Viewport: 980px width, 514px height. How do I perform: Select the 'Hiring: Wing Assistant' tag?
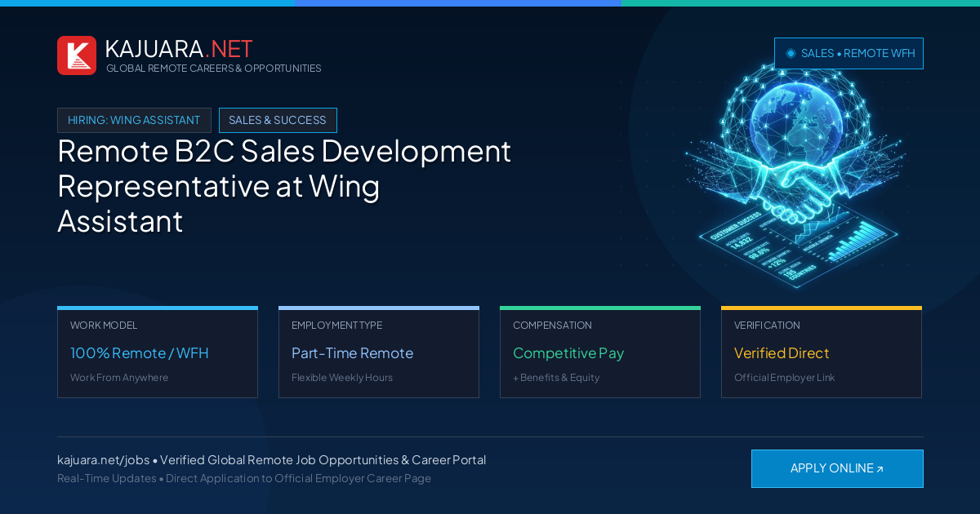[134, 120]
